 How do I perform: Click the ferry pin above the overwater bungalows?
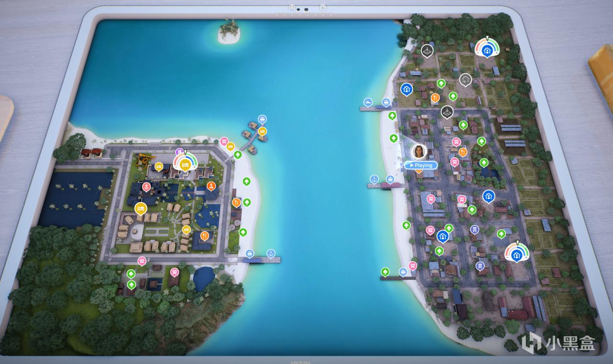click(x=262, y=119)
